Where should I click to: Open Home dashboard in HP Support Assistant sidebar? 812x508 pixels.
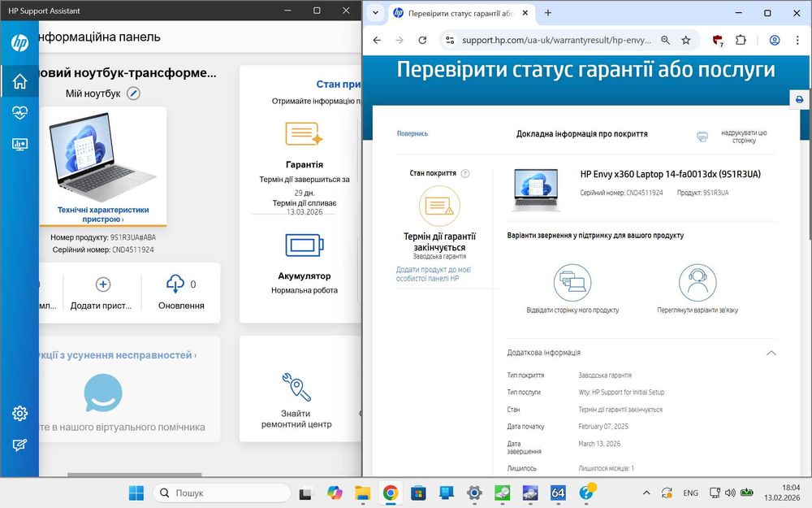pos(19,81)
